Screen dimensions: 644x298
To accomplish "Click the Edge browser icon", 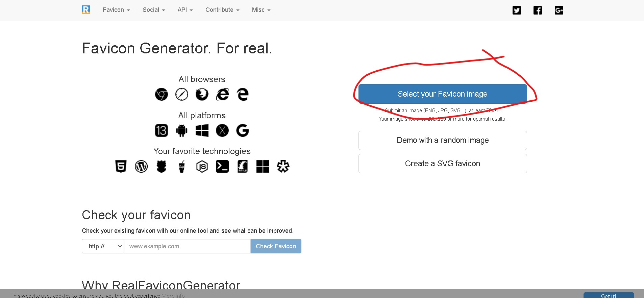I will pyautogui.click(x=243, y=94).
